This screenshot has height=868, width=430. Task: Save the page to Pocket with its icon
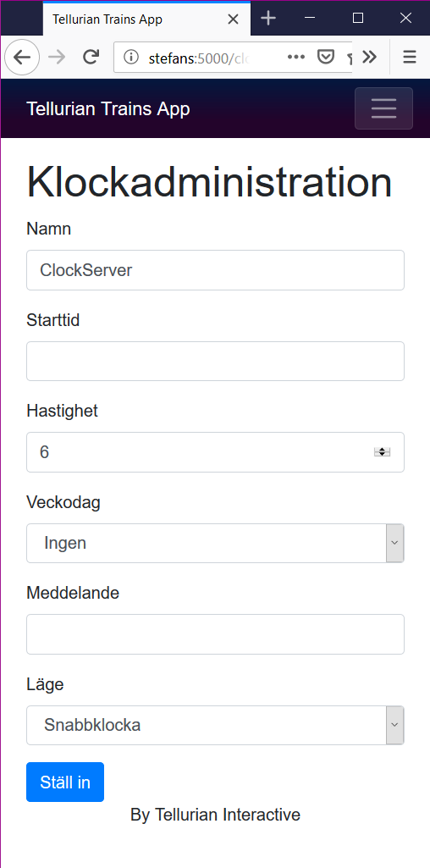coord(325,57)
